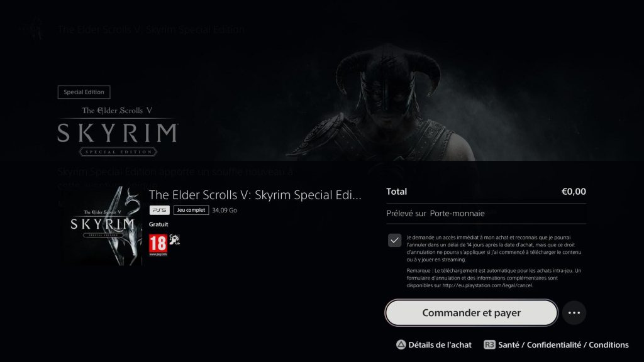Image resolution: width=644 pixels, height=362 pixels.
Task: Click the game icon beside header title
Action: coord(34,30)
